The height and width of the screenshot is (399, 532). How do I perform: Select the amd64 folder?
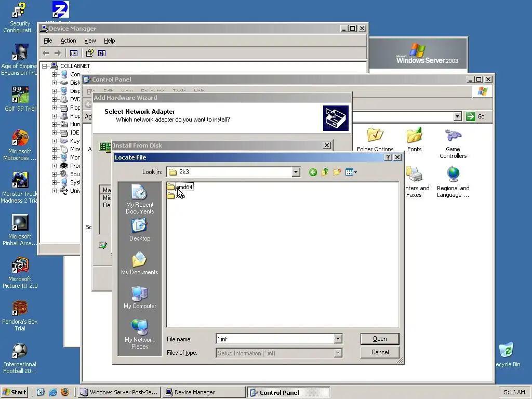pos(180,187)
